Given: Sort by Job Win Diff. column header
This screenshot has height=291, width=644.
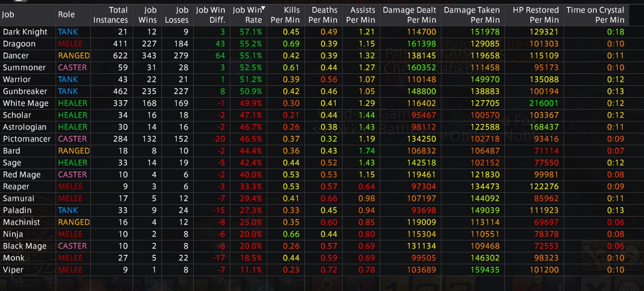Looking at the screenshot, I should tap(211, 15).
